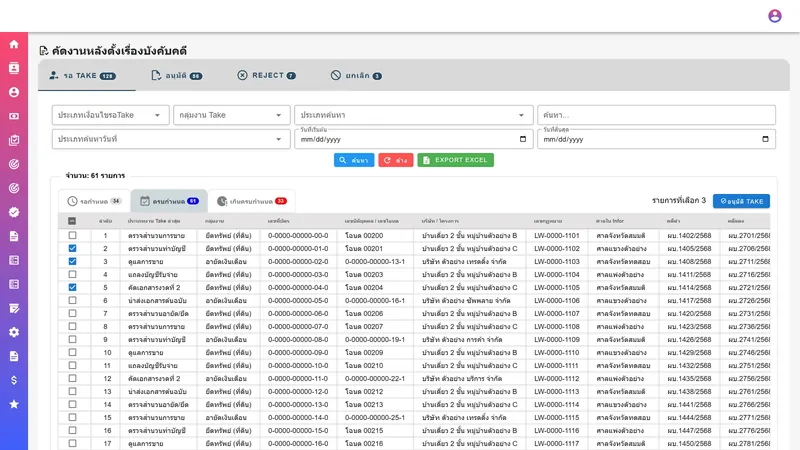Open the verified badge sidebar icon
Viewport: 800px width, 450px height.
14,212
